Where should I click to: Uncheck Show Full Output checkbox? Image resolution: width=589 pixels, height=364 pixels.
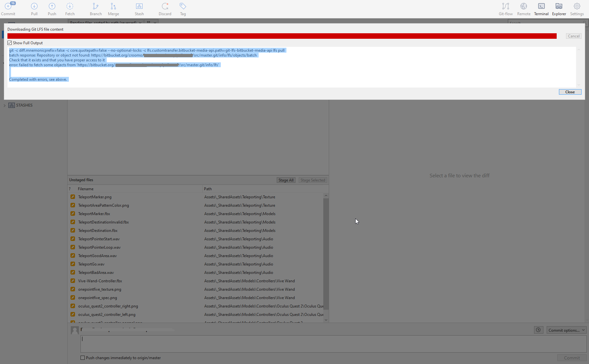click(x=10, y=43)
